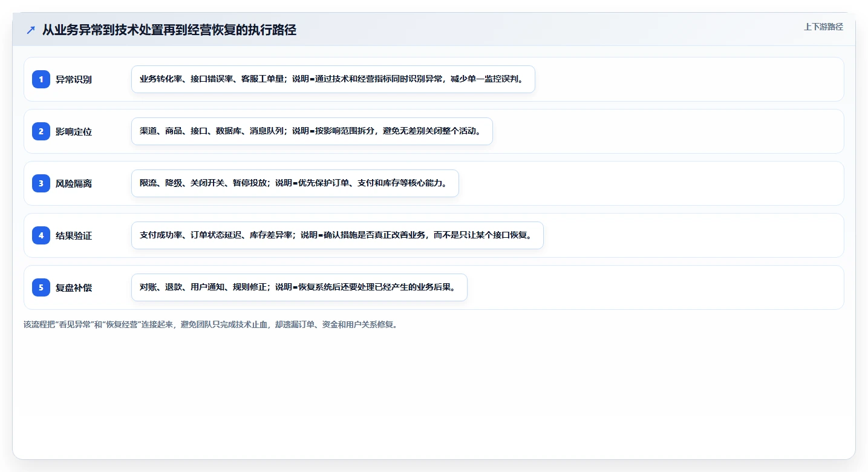Click the title 从业务异常到技术处置再到经营恢复的执行路径
The image size is (868, 472).
pyautogui.click(x=169, y=30)
